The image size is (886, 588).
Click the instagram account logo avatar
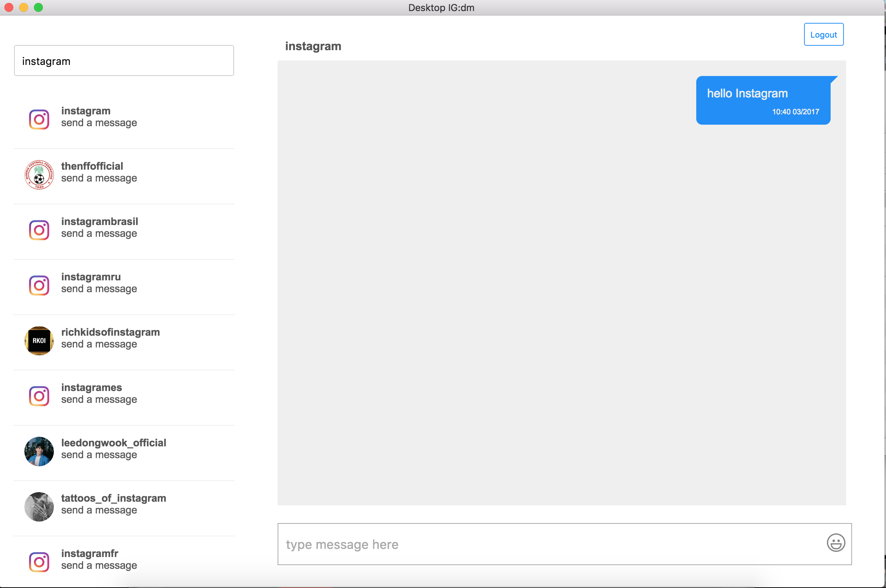(39, 119)
